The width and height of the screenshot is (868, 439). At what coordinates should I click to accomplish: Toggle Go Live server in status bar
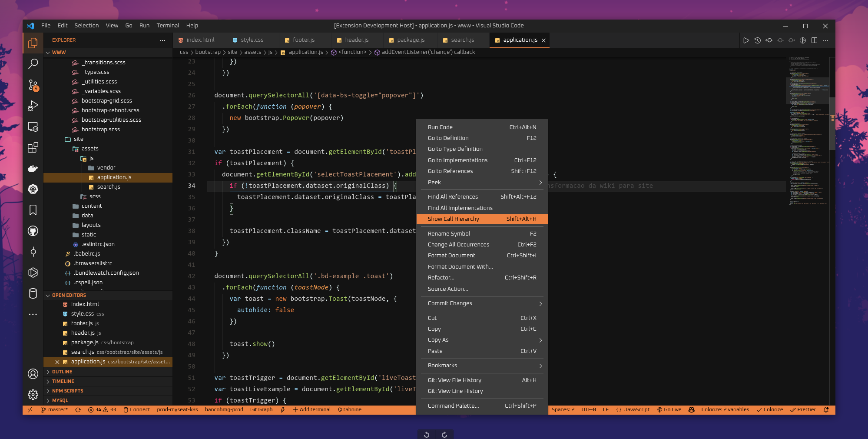669,409
